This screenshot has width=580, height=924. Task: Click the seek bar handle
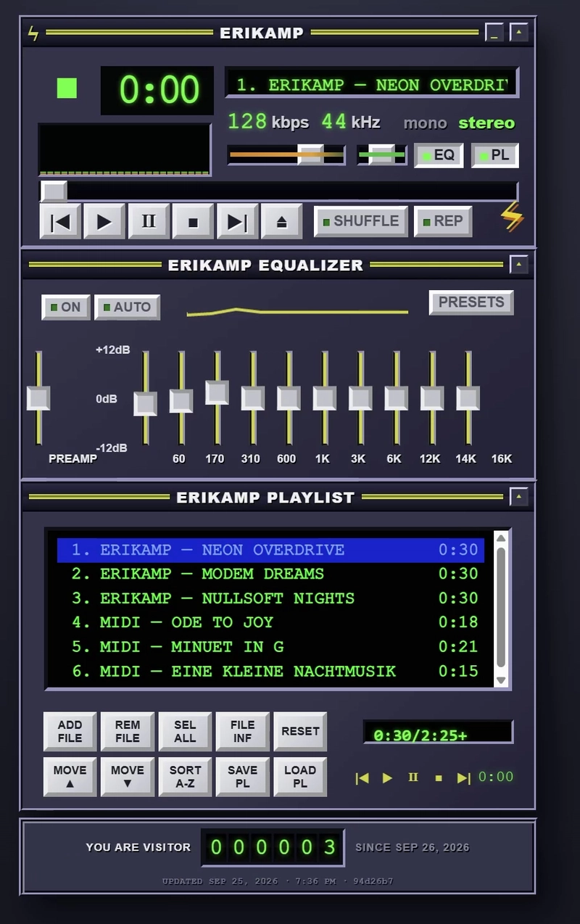click(x=54, y=191)
